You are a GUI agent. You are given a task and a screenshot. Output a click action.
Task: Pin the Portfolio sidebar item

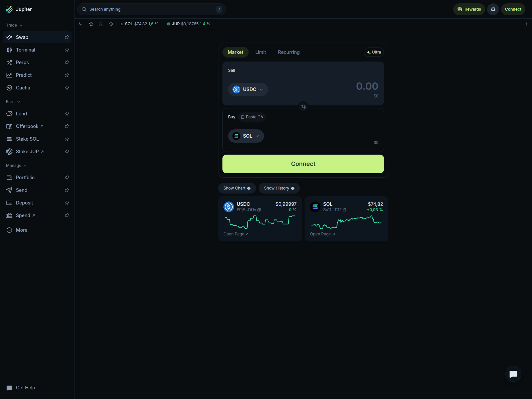[x=67, y=178]
